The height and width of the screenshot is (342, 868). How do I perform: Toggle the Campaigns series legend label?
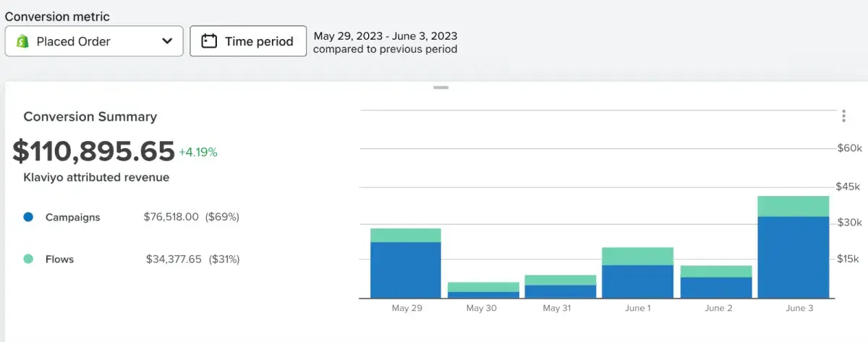72,217
